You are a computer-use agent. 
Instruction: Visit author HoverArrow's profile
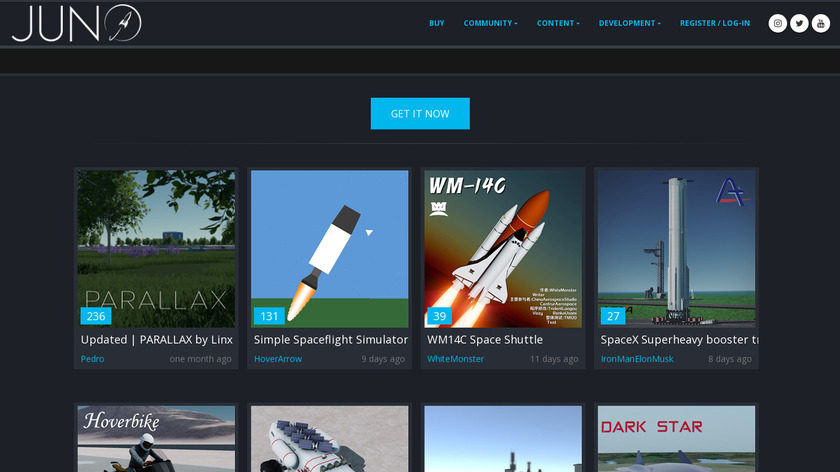coord(278,359)
